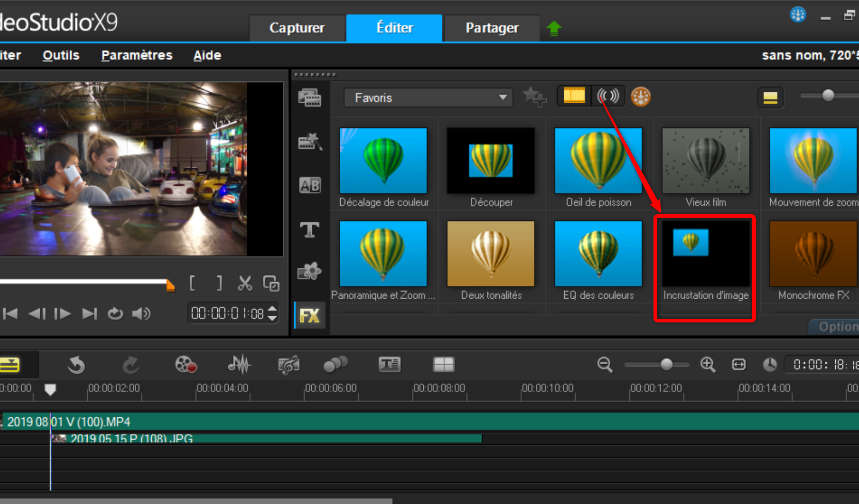Open the Transitions library with the AB icon

click(310, 185)
